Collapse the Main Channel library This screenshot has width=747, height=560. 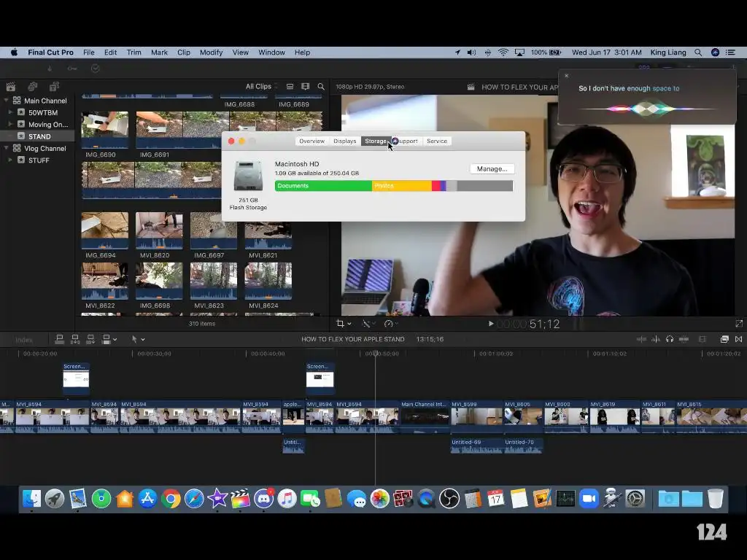tap(6, 101)
